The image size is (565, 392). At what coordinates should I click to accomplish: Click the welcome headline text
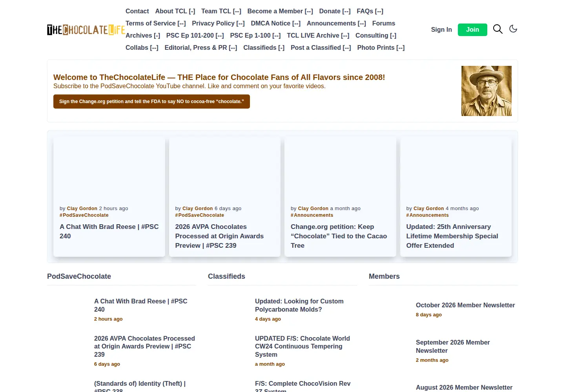[219, 77]
